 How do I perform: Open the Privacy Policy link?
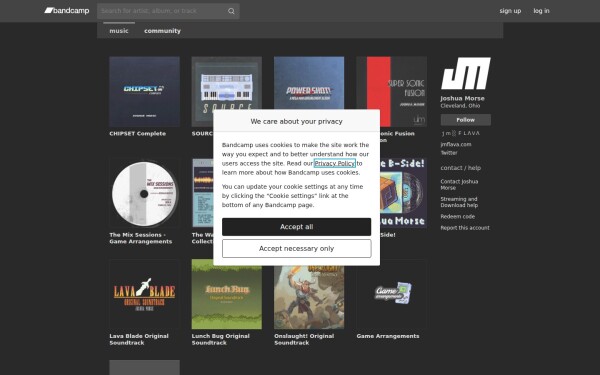[335, 163]
